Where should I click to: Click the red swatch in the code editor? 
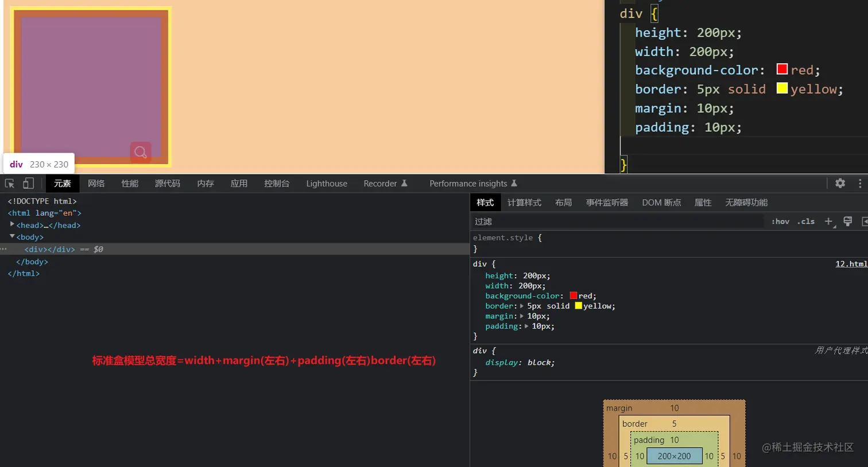[782, 69]
